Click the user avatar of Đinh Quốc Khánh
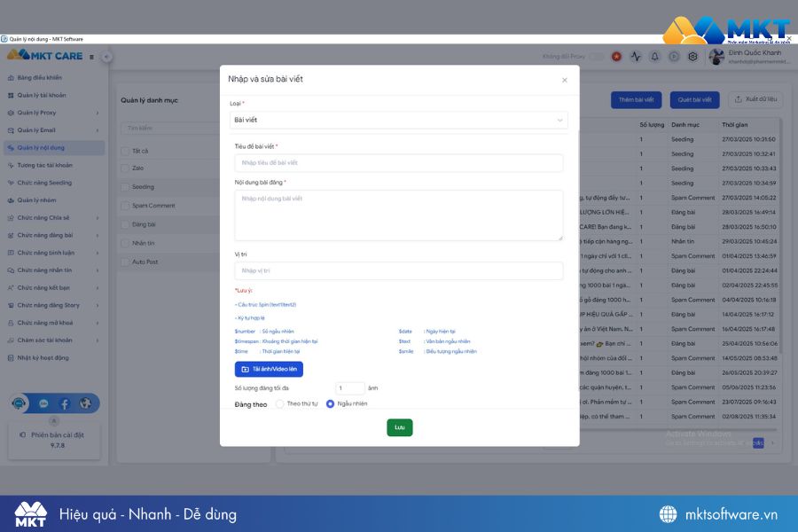This screenshot has height=532, width=798. pos(716,57)
